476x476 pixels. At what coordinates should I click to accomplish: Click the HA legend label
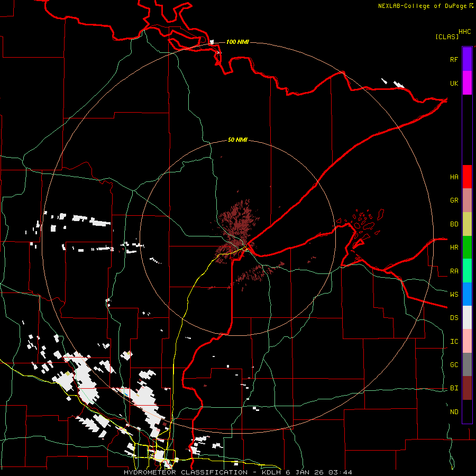tap(454, 177)
